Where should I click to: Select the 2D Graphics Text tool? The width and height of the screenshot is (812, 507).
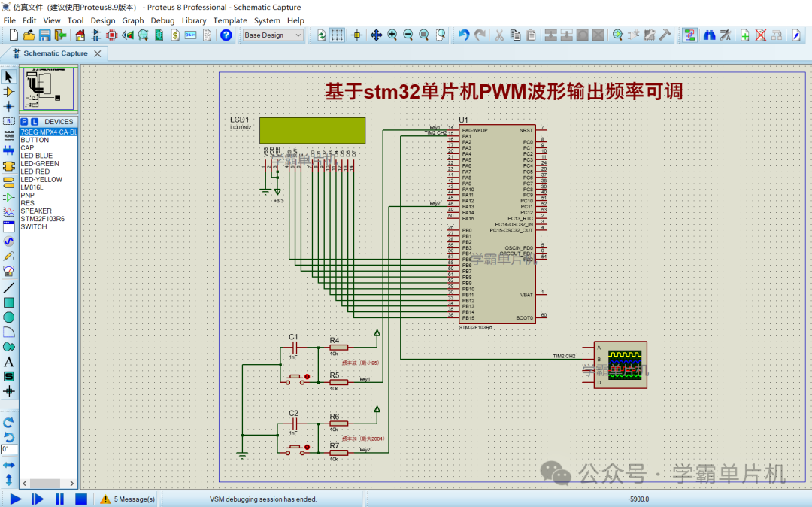pyautogui.click(x=8, y=362)
